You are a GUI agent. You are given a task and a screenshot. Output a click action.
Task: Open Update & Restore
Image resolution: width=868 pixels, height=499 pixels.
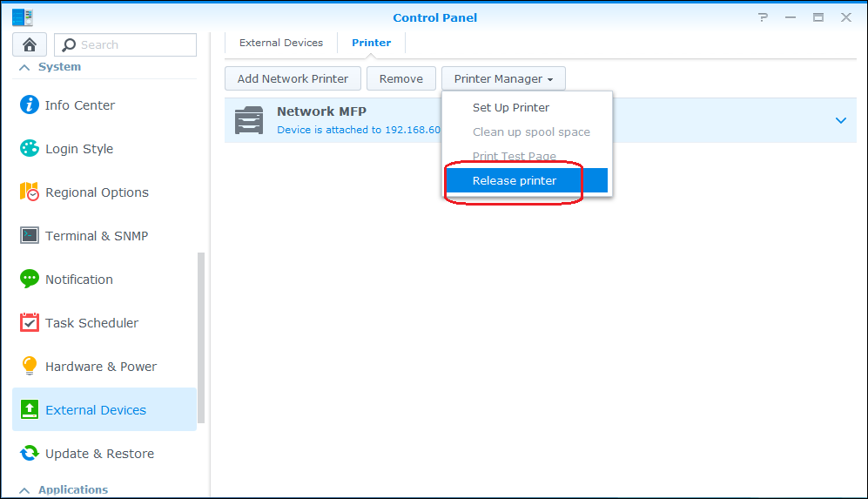coord(104,453)
